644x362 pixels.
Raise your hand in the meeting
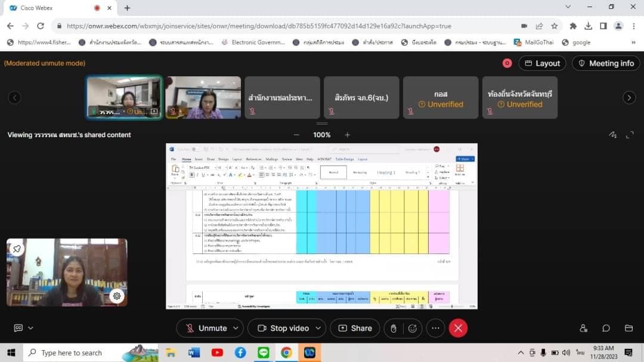pyautogui.click(x=394, y=329)
